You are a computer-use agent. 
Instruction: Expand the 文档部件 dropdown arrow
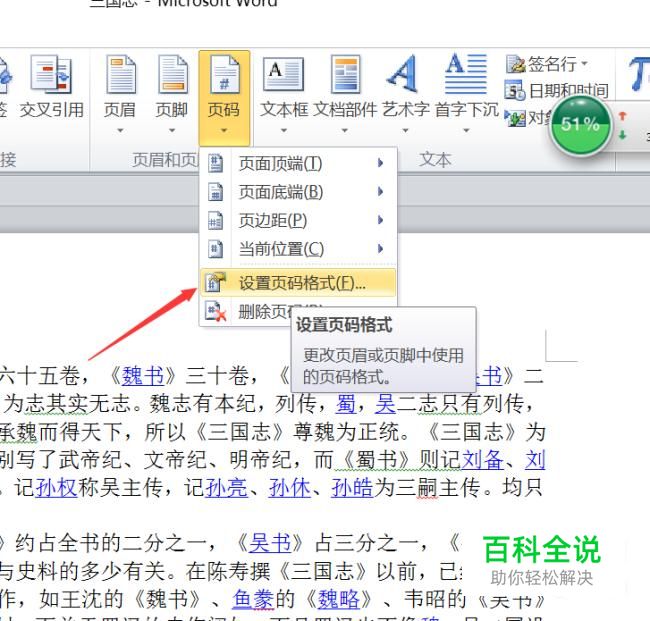[344, 130]
